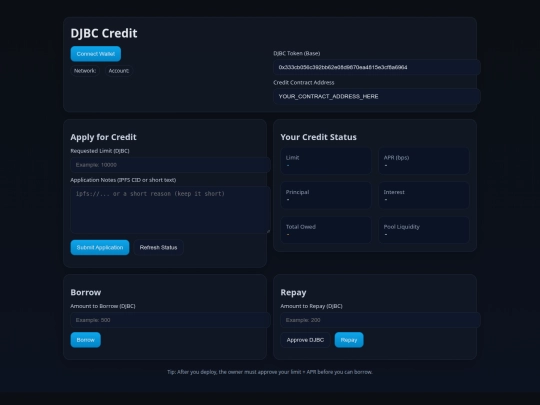The height and width of the screenshot is (405, 540).
Task: Click the Amount to Borrow field
Action: pos(170,320)
